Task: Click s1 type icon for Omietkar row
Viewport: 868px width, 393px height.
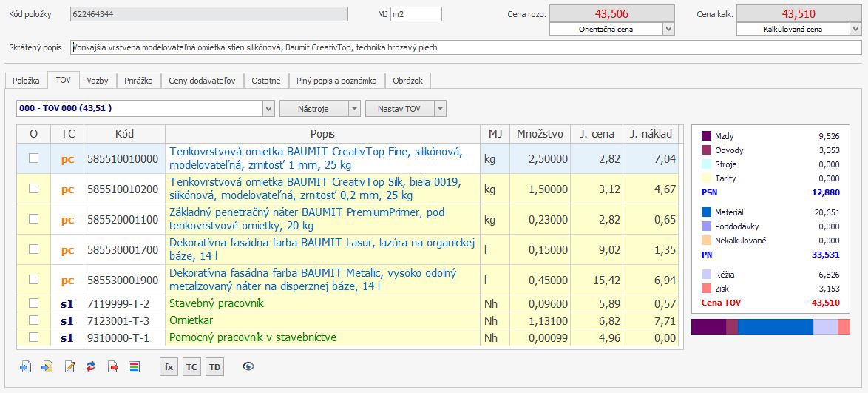Action: click(67, 321)
